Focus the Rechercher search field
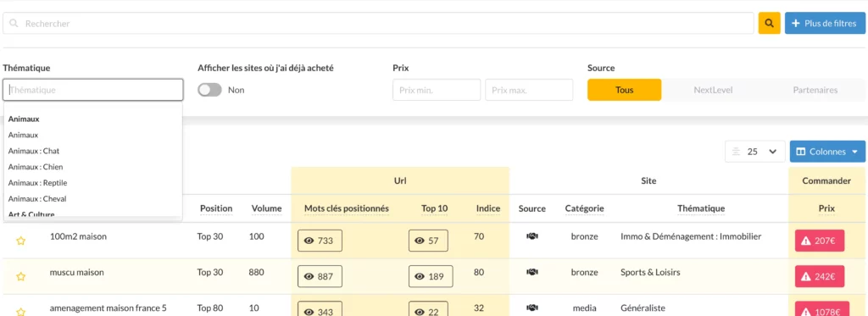This screenshot has width=868, height=316. (378, 23)
